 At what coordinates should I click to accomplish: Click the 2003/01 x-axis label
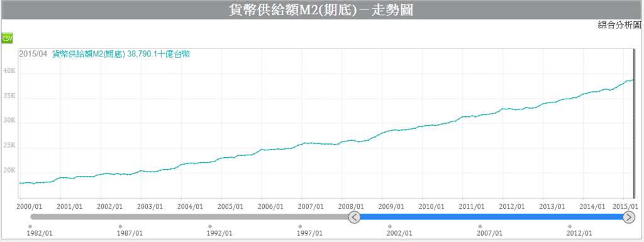click(150, 206)
